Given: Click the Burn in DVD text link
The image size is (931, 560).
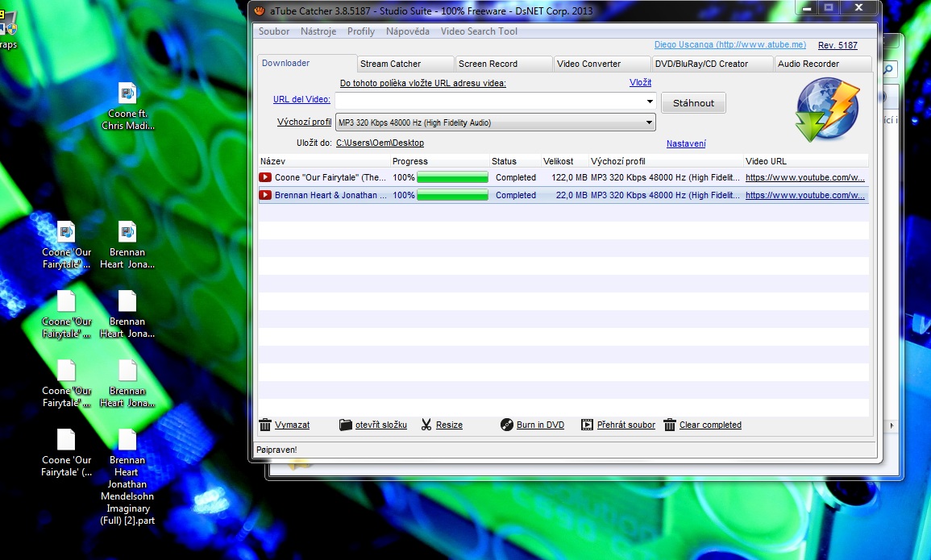Looking at the screenshot, I should tap(540, 425).
